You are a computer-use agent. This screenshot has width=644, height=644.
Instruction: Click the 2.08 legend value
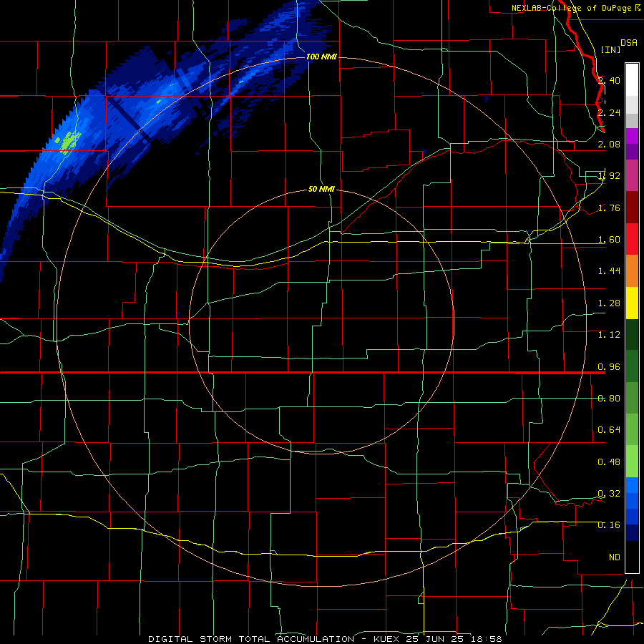tap(609, 144)
